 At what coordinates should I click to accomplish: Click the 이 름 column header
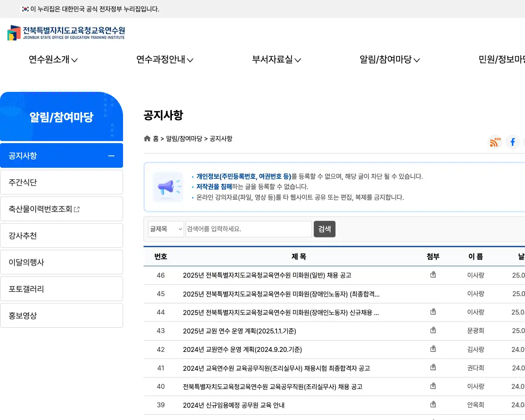(476, 256)
